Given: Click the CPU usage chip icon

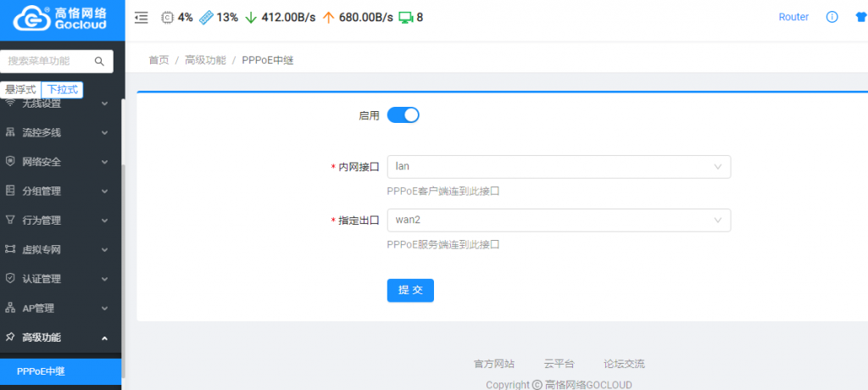Looking at the screenshot, I should tap(166, 17).
